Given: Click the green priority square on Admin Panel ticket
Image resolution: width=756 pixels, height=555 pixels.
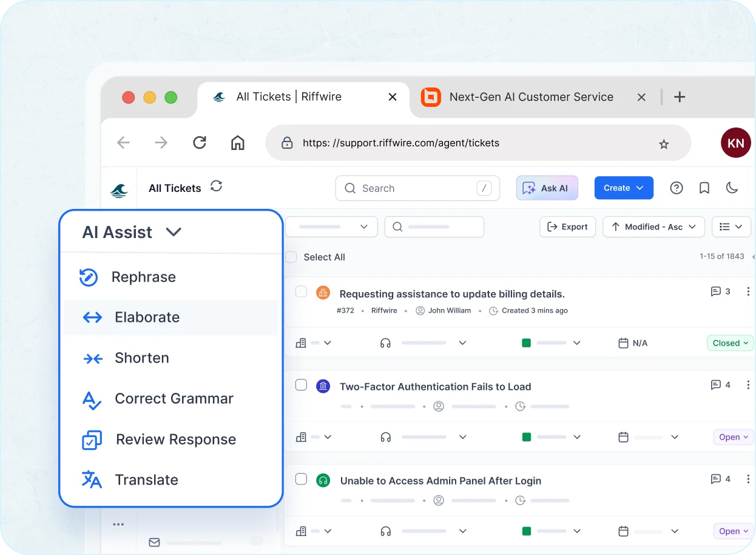Looking at the screenshot, I should click(x=526, y=531).
